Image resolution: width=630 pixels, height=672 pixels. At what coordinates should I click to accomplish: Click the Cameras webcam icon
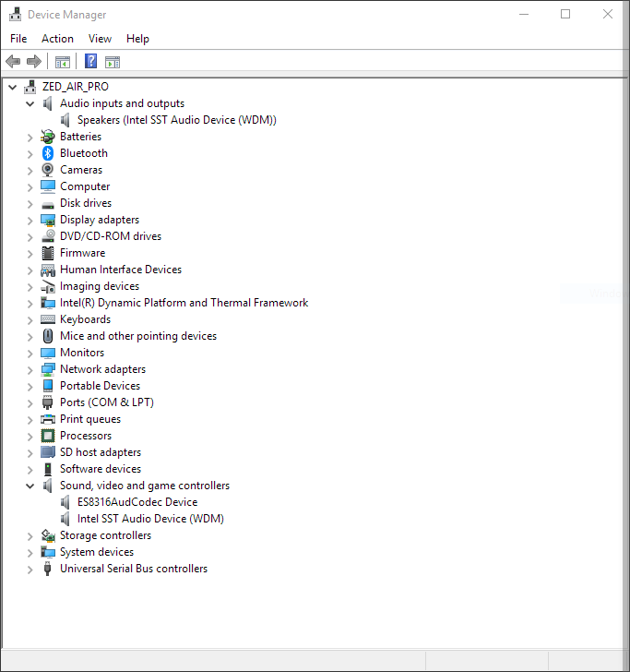(x=48, y=170)
